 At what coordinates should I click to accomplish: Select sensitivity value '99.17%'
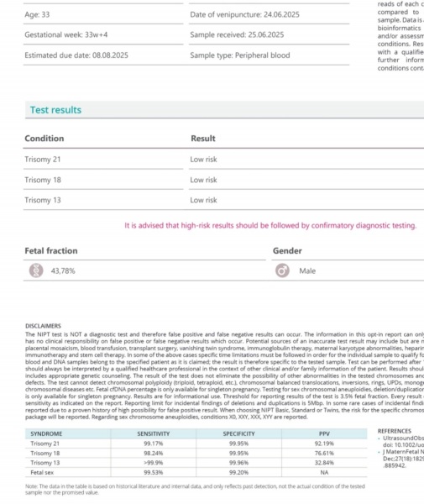[x=153, y=444]
